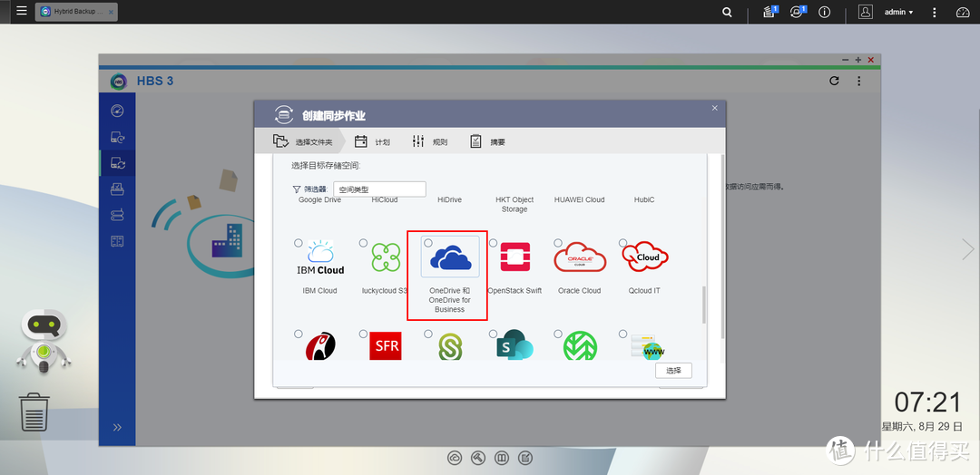Open the Backup & Restore sidebar icon
The width and height of the screenshot is (980, 475).
click(x=117, y=137)
